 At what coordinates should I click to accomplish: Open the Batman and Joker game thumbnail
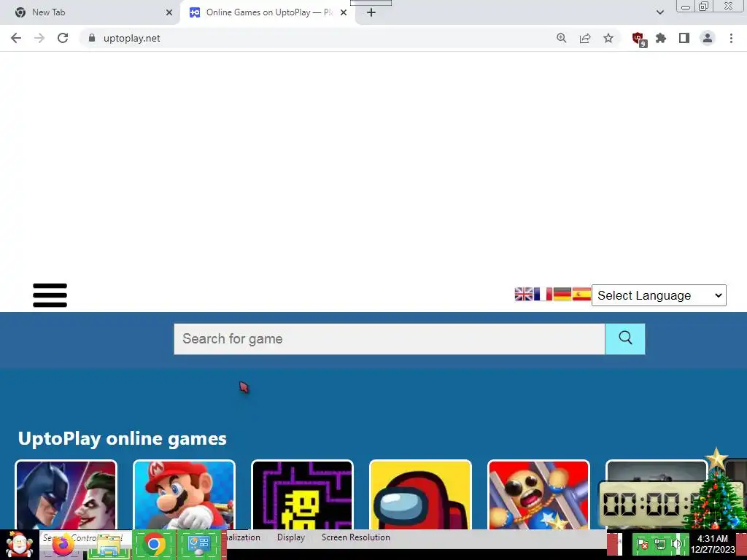point(66,495)
